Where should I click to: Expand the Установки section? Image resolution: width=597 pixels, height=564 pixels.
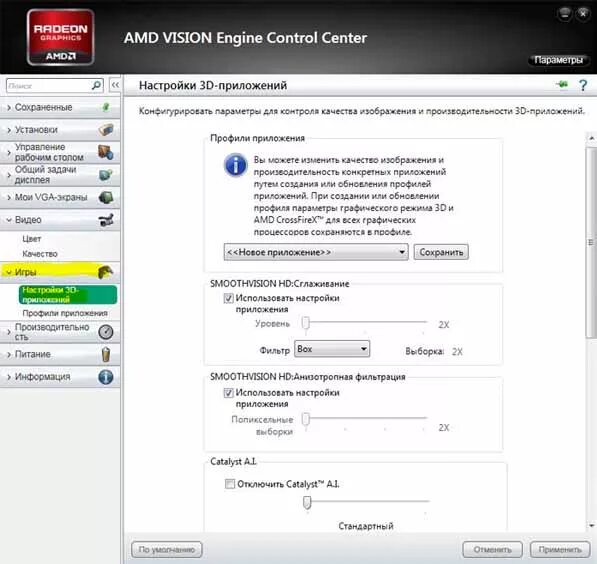pos(9,130)
